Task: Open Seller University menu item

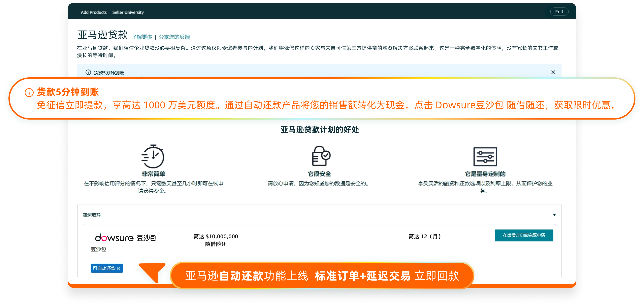Action: tap(128, 12)
